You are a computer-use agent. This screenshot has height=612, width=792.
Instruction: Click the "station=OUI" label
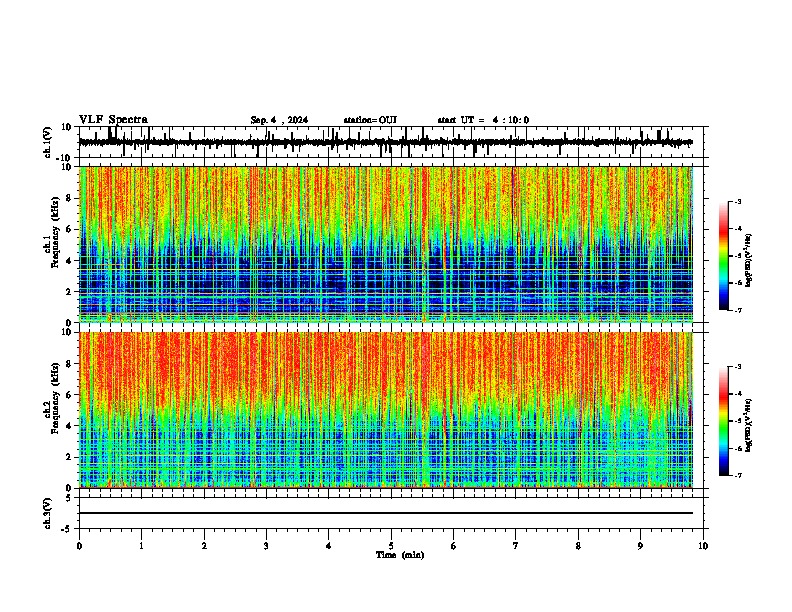[370, 120]
